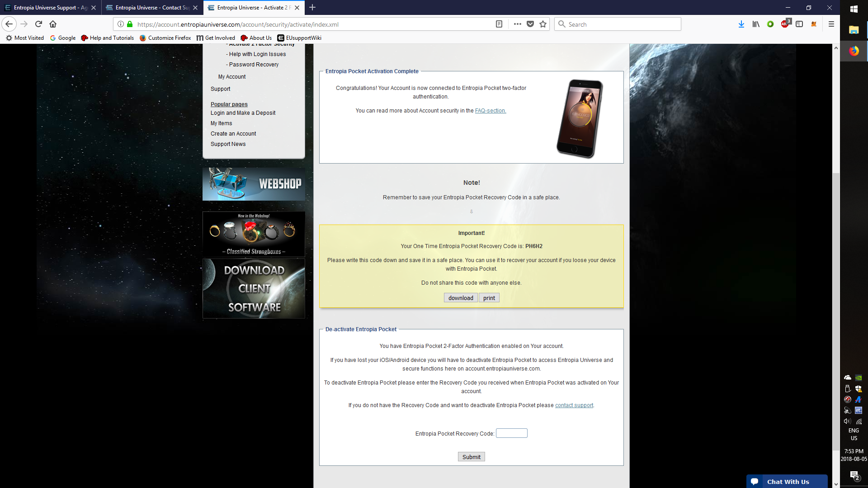
Task: Open Support News page
Action: [228, 144]
